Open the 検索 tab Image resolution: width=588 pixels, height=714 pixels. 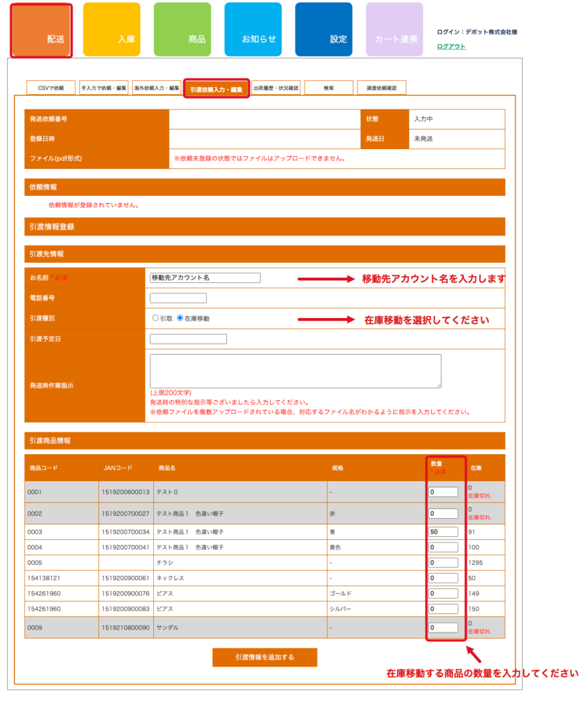pyautogui.click(x=328, y=88)
